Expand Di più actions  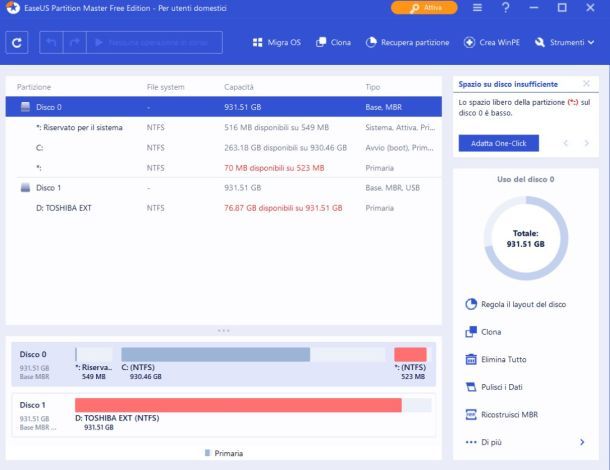pyautogui.click(x=525, y=442)
